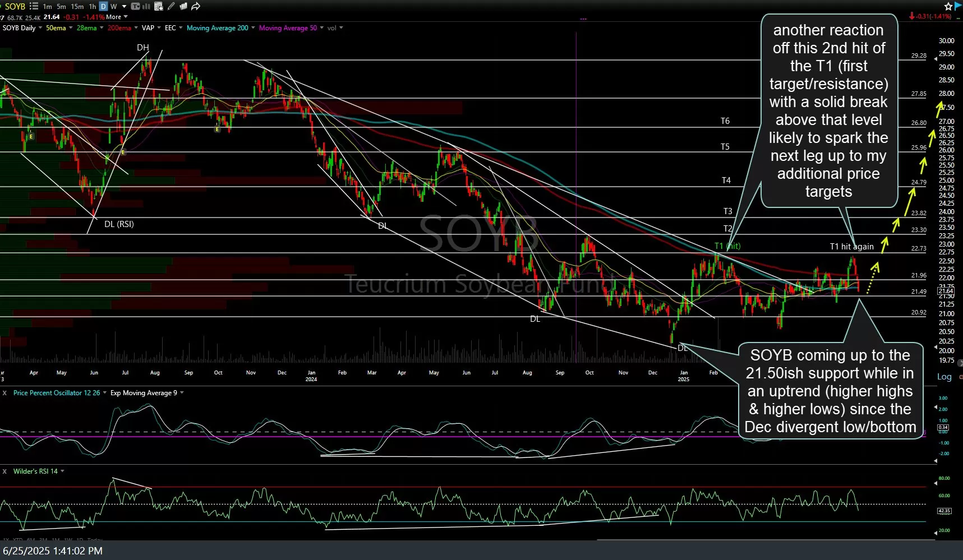
Task: Open the symbol list icon beside SOYB
Action: pos(34,6)
